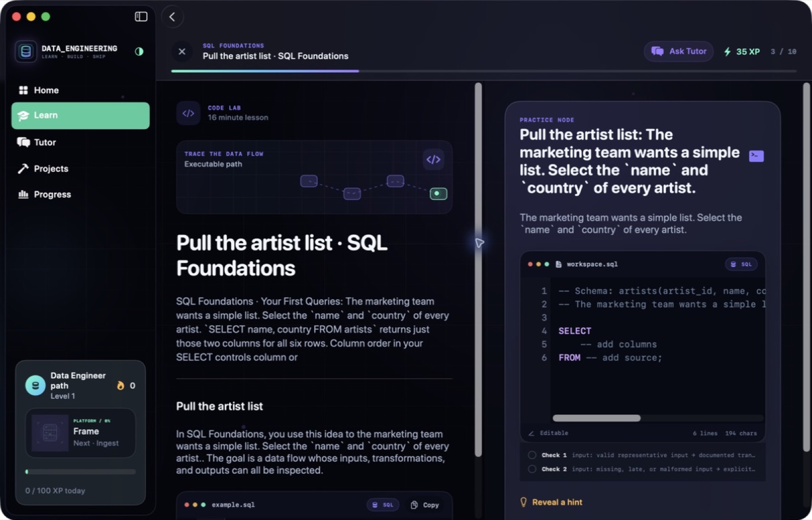The image size is (812, 520).
Task: Click the Data Engineer path avatar icon
Action: click(x=36, y=386)
